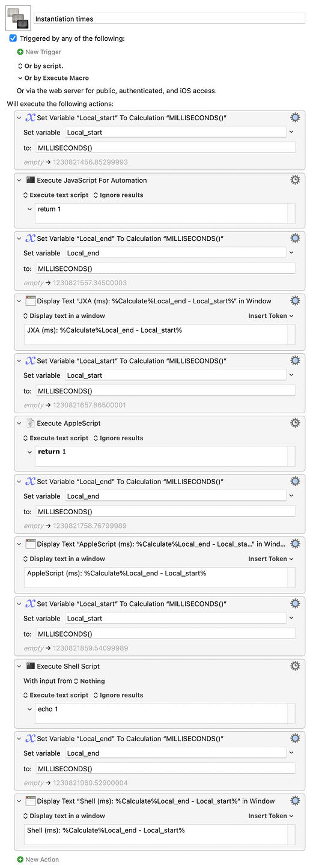Open Execute text script popup in AppleScript action
Viewport: 310px width, 868px height.
pyautogui.click(x=56, y=438)
